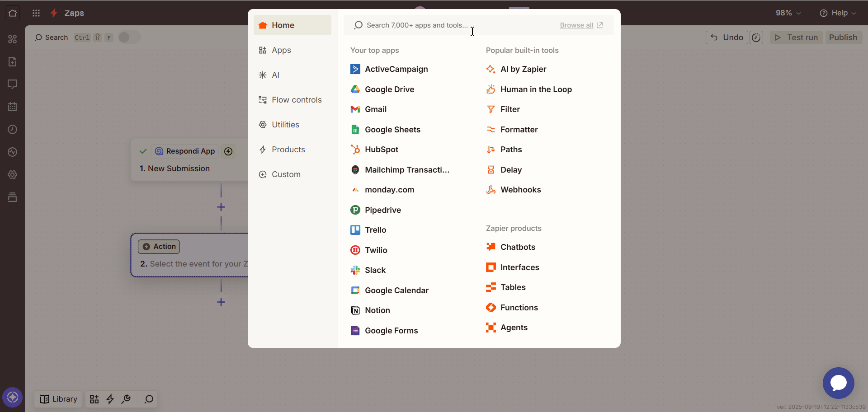The height and width of the screenshot is (412, 868).
Task: Add a Paths step
Action: coord(504,150)
